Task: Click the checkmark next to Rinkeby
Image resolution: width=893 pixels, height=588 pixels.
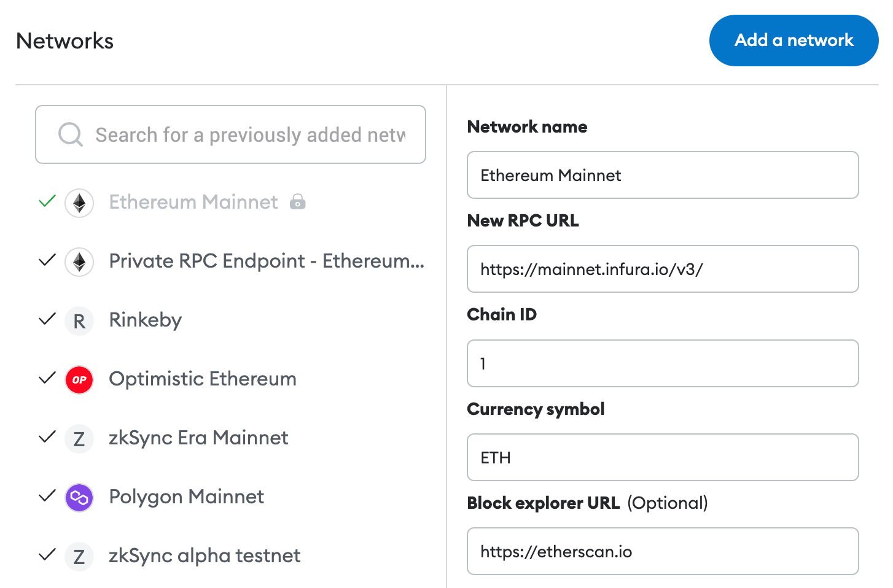Action: [x=47, y=319]
